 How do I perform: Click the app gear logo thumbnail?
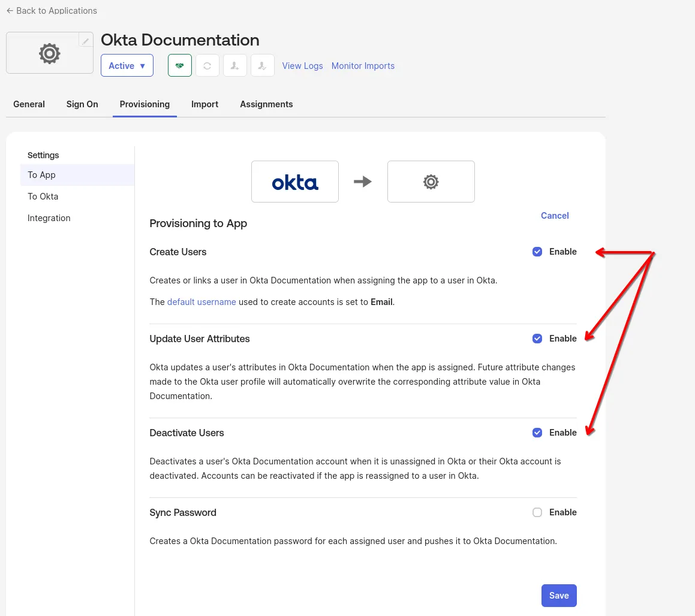pyautogui.click(x=50, y=53)
